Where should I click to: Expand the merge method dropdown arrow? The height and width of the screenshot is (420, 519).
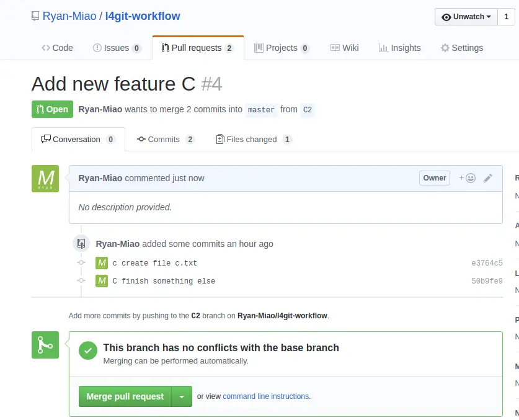pyautogui.click(x=182, y=396)
